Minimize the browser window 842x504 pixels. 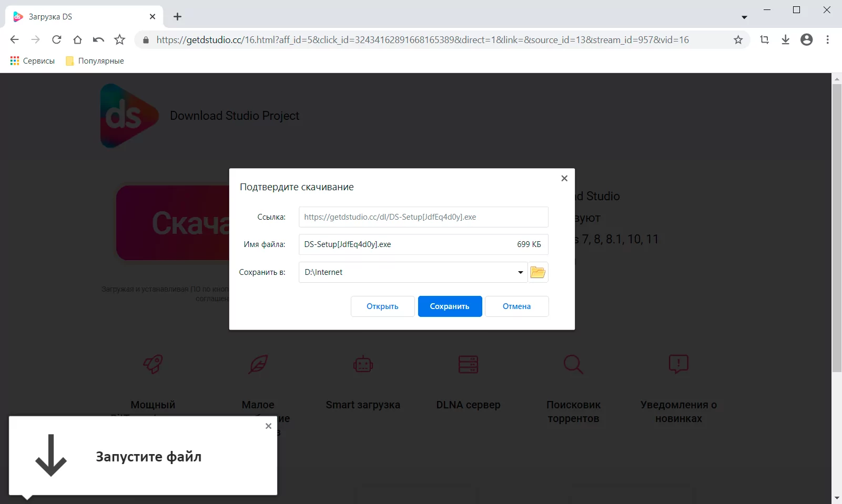(x=767, y=10)
